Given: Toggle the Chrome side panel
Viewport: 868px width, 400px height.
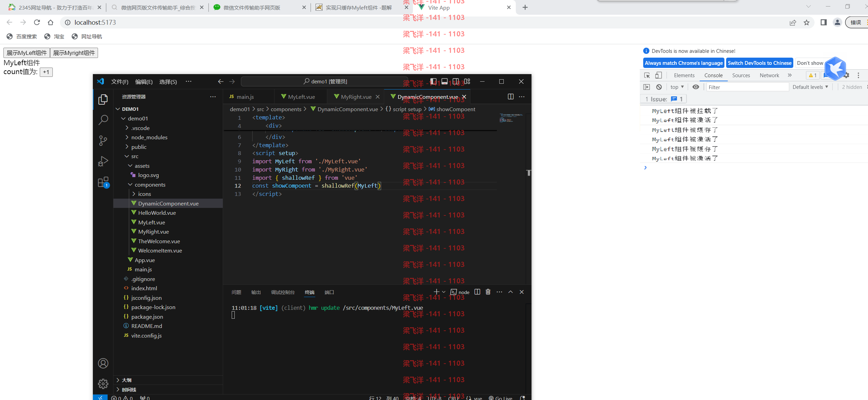Looking at the screenshot, I should click(823, 22).
